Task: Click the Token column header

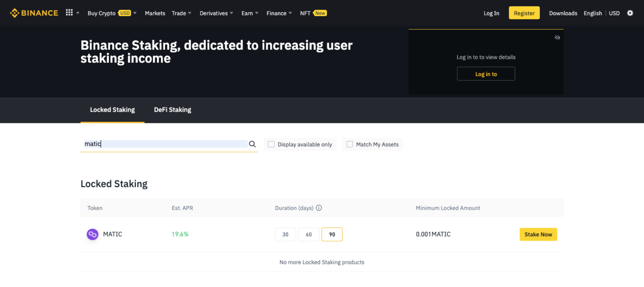Action: (95, 208)
